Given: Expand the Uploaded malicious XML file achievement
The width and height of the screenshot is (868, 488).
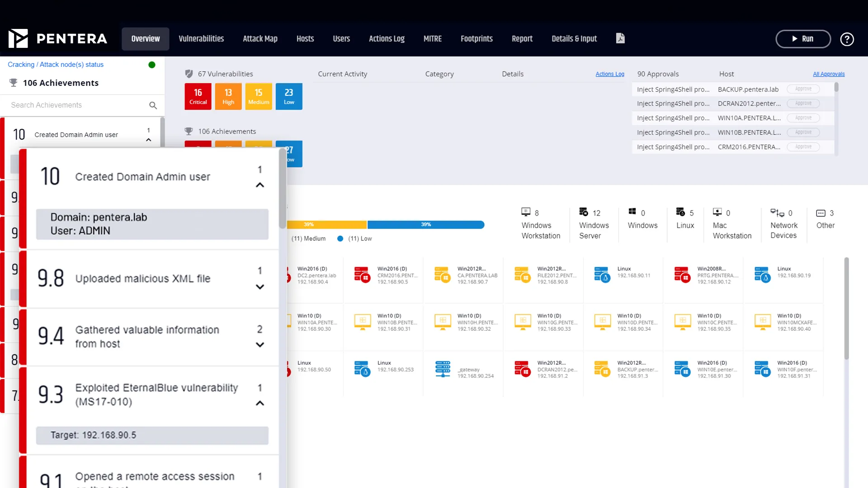Looking at the screenshot, I should 260,286.
